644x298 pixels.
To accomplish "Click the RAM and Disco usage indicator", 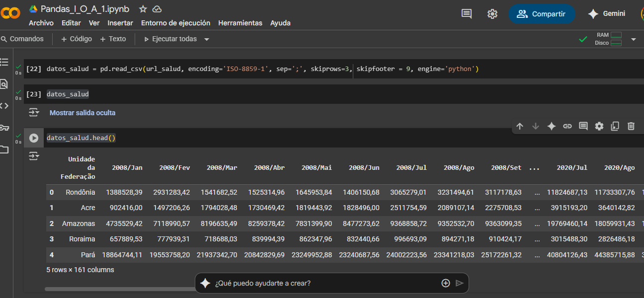I will coord(609,39).
